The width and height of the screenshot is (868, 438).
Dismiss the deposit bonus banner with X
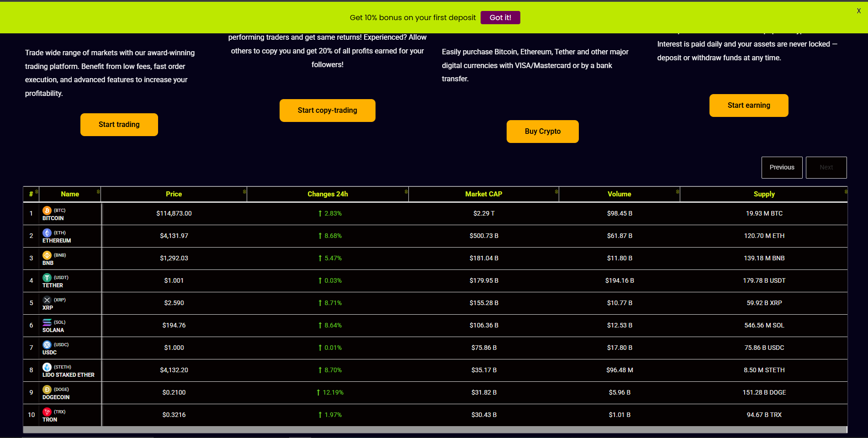[858, 11]
